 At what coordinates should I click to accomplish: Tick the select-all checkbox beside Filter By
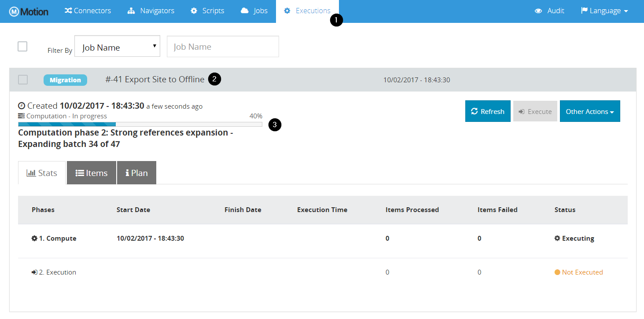click(x=22, y=46)
